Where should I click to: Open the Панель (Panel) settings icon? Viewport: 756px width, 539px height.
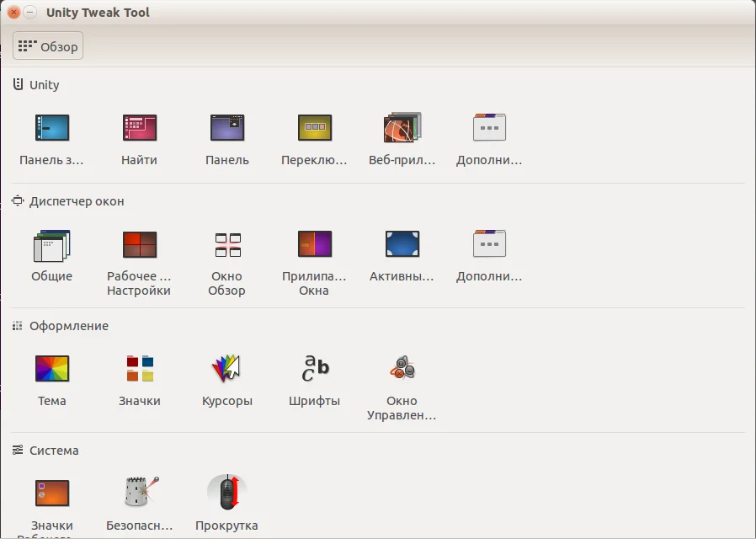tap(227, 128)
